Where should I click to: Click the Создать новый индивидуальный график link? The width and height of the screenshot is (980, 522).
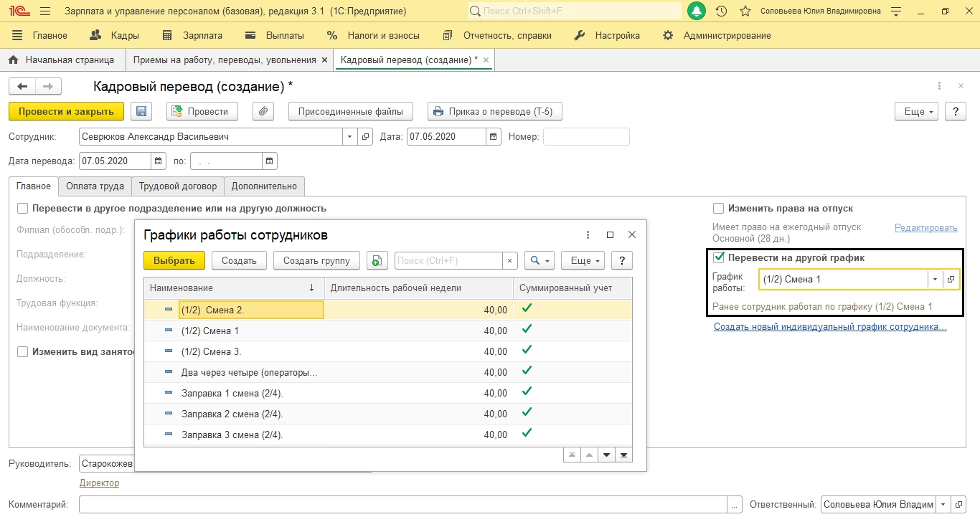[830, 327]
